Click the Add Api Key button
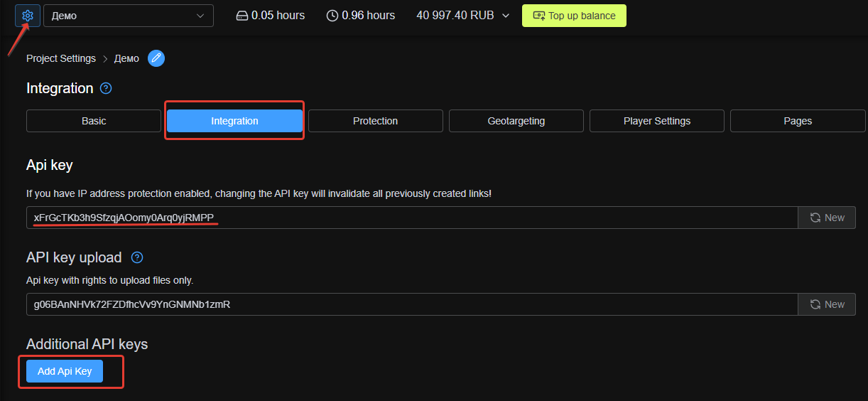 point(65,371)
